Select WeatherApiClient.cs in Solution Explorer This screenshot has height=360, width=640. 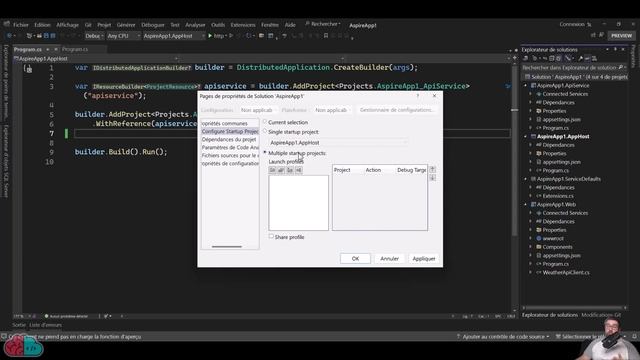point(566,273)
